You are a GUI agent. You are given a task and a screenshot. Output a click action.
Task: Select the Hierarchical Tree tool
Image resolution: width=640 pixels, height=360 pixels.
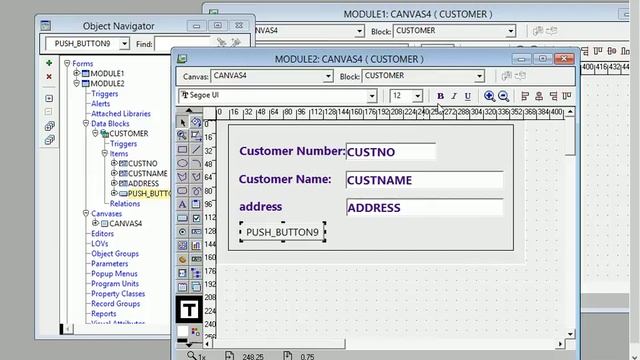coord(196,273)
